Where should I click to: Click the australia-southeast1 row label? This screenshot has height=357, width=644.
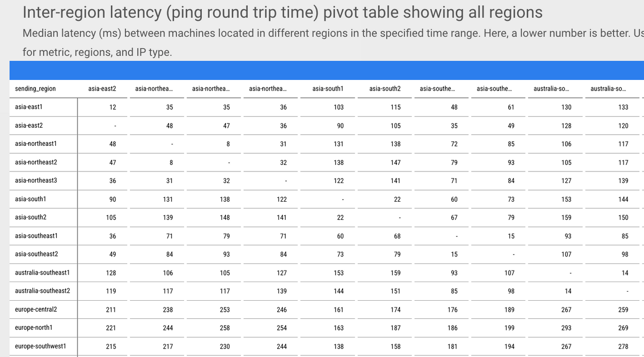42,273
